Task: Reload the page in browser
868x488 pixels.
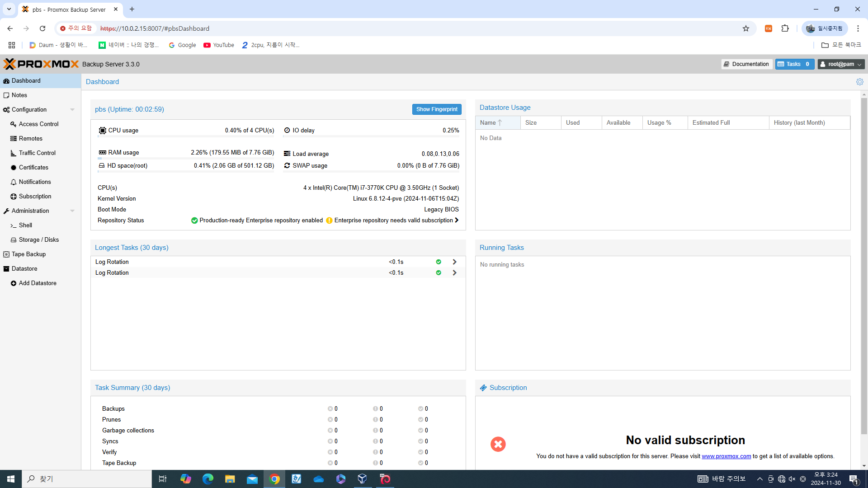Action: (42, 28)
